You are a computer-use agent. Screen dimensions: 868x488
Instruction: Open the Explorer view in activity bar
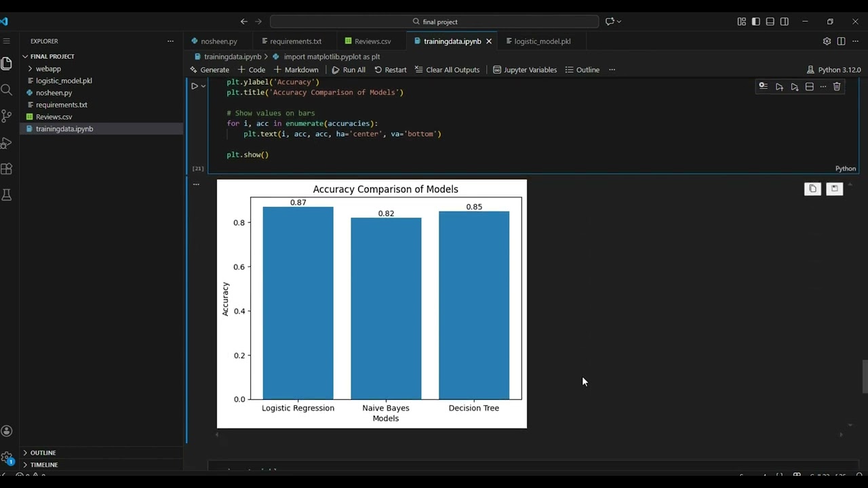click(x=7, y=64)
